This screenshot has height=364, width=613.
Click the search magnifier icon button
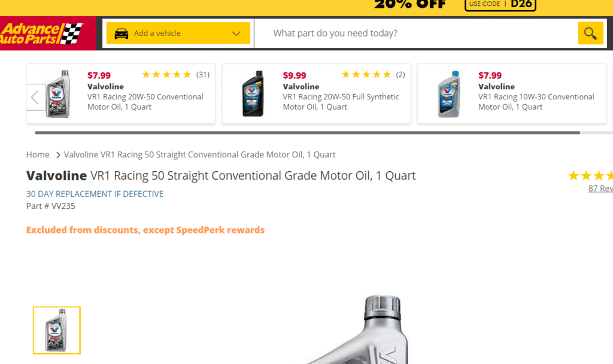590,33
